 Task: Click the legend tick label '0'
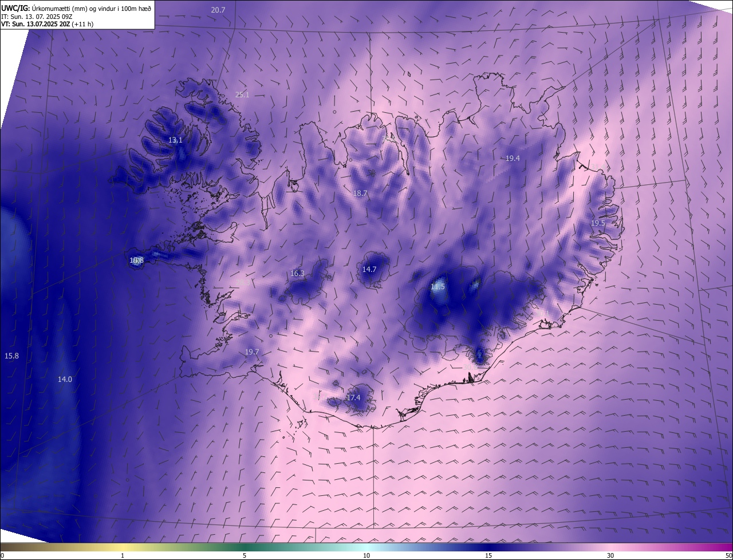pos(2,555)
